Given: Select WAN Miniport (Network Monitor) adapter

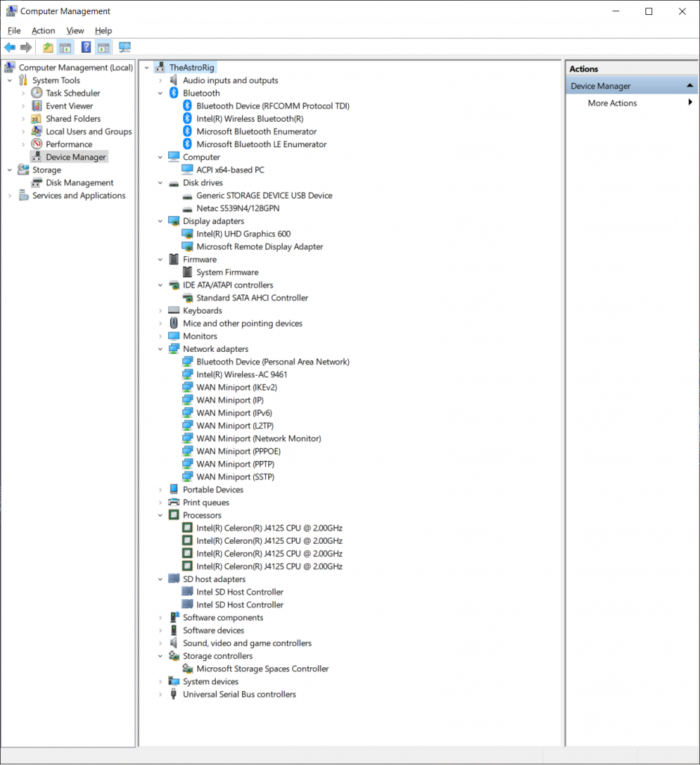Looking at the screenshot, I should tap(258, 438).
